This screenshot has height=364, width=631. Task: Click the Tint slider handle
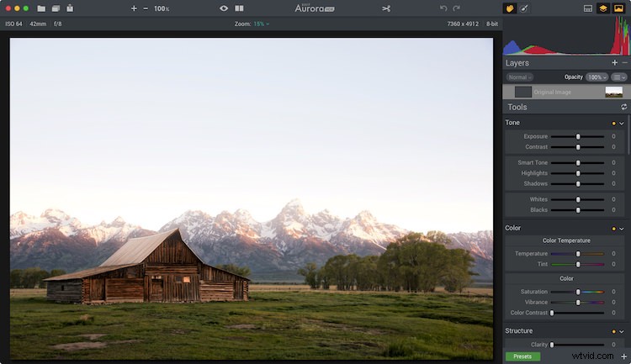[578, 264]
